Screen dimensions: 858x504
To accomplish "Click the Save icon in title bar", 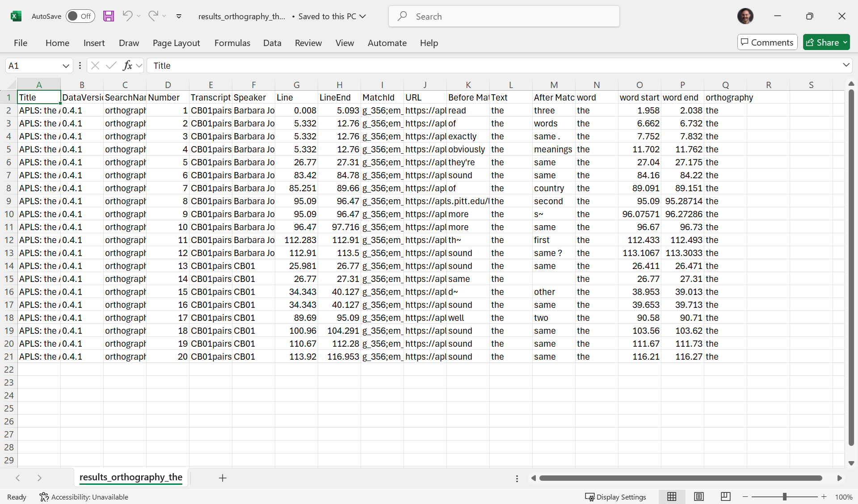I will (x=108, y=16).
